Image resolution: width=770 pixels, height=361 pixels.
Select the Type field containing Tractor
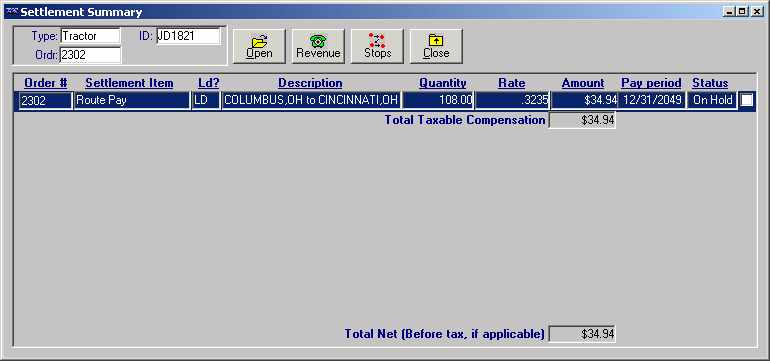point(90,36)
